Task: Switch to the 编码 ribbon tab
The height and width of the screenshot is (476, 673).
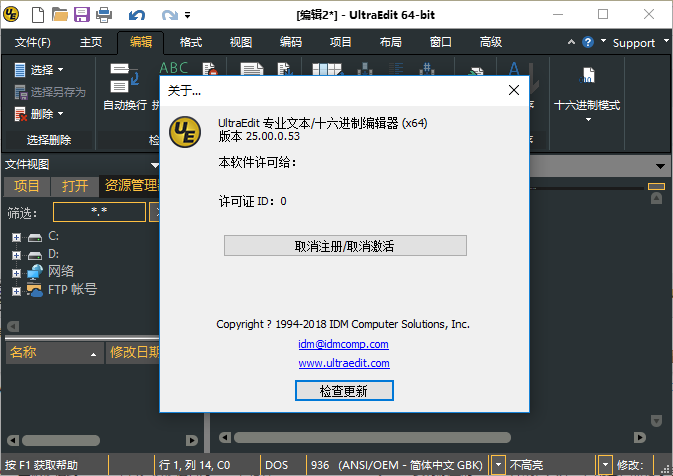Action: [291, 42]
